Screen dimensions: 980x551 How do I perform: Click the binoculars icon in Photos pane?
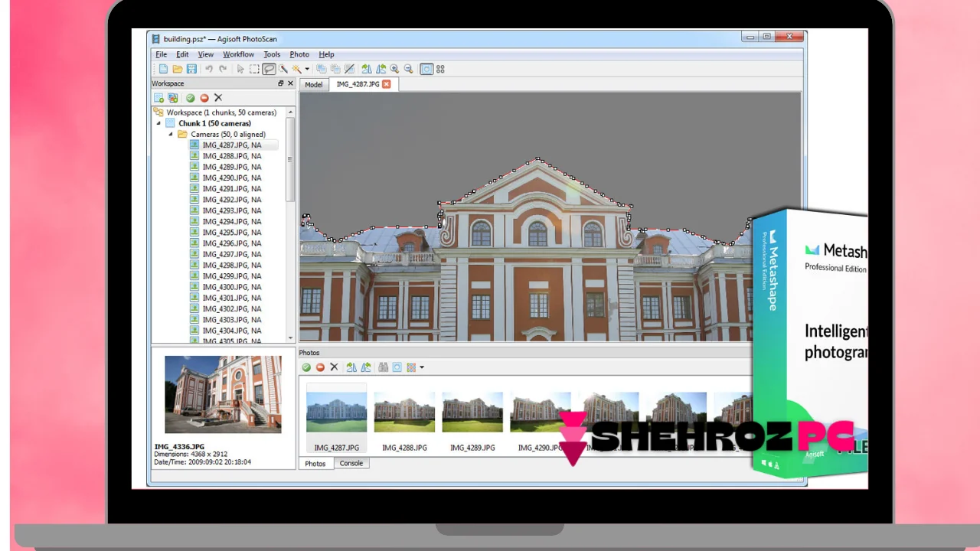pos(383,367)
